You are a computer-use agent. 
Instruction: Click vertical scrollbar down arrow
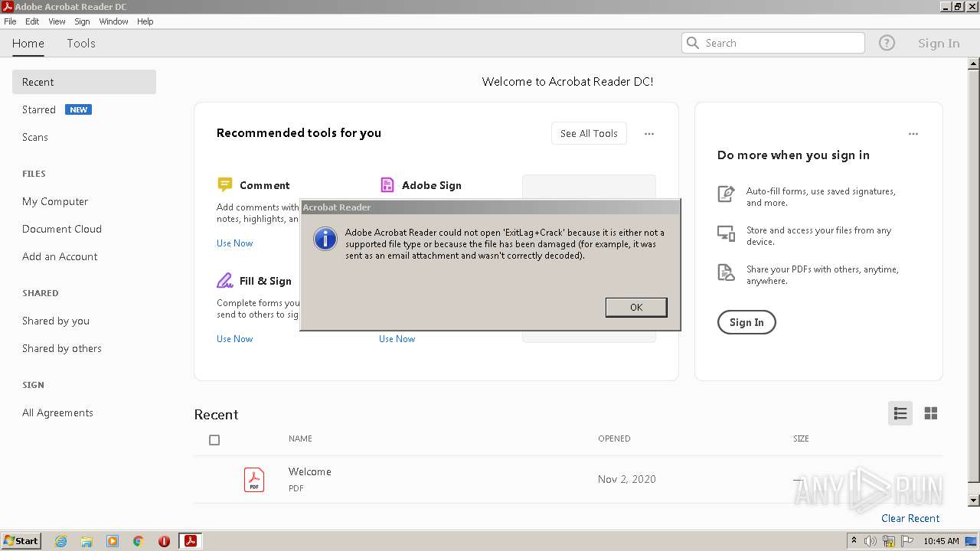tap(974, 501)
